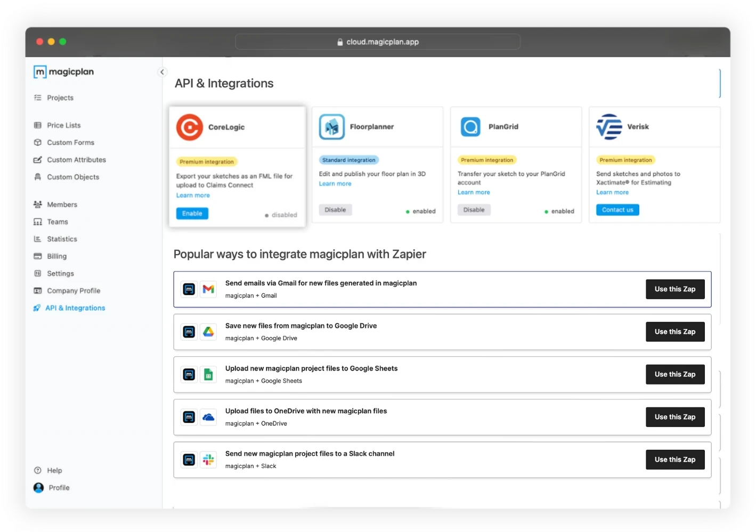Click the lock icon in address bar
756x532 pixels.
click(x=340, y=42)
